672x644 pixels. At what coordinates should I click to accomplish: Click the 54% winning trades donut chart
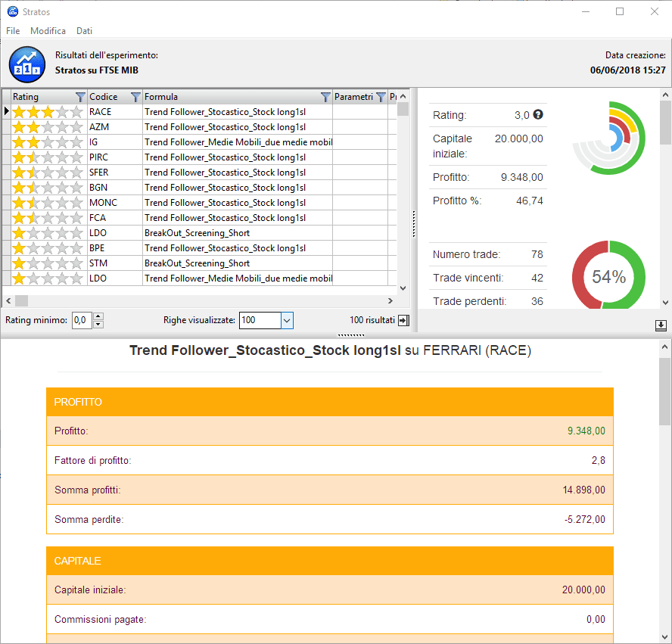pos(609,275)
